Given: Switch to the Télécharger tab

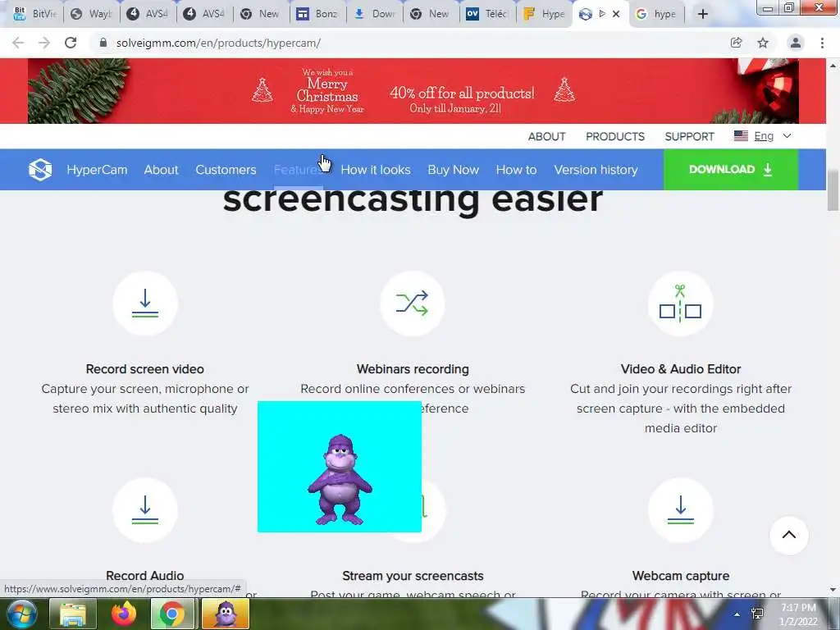Looking at the screenshot, I should (x=487, y=14).
